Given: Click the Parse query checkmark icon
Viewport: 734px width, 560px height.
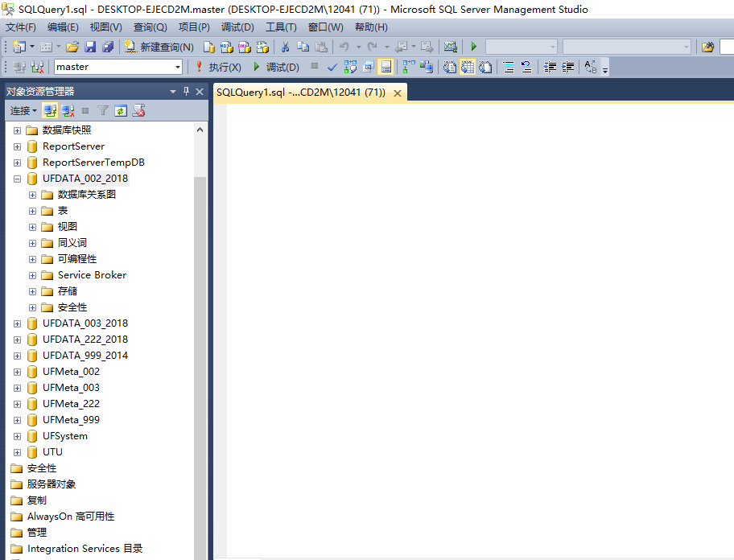Looking at the screenshot, I should 332,67.
